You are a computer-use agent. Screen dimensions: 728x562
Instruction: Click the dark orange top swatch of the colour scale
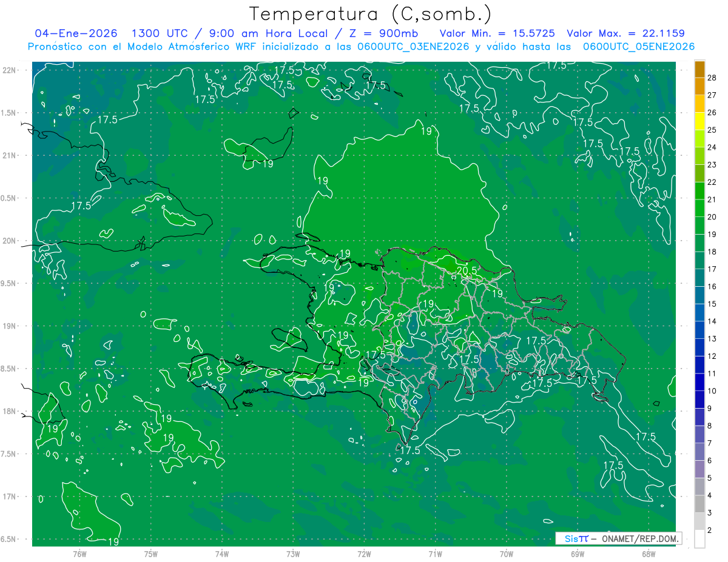click(x=699, y=70)
